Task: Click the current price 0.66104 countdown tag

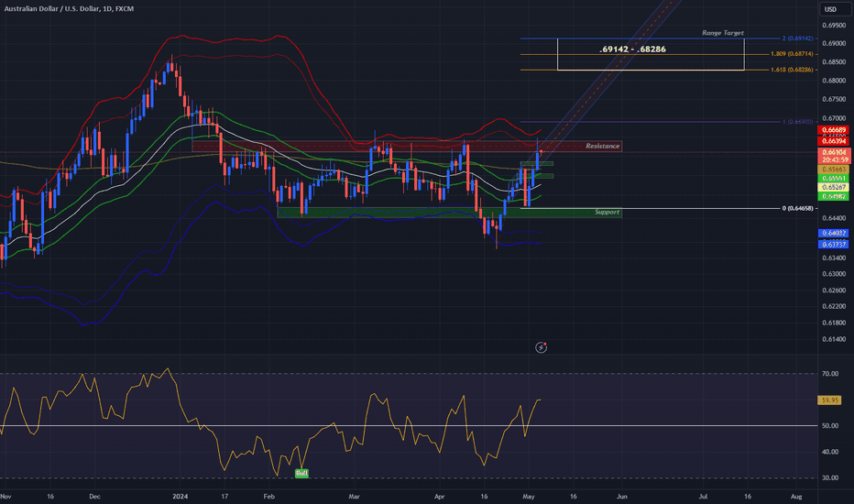Action: pos(835,156)
